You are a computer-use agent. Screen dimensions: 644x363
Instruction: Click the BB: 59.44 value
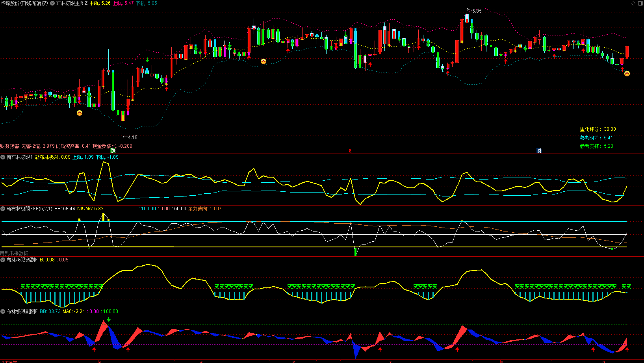[65, 209]
